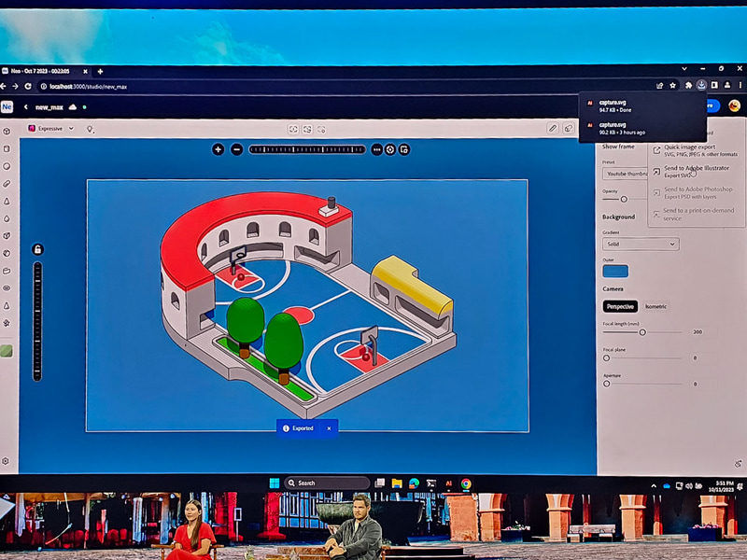Click the green material swatch in sidebar
This screenshot has height=560, width=747.
point(7,352)
